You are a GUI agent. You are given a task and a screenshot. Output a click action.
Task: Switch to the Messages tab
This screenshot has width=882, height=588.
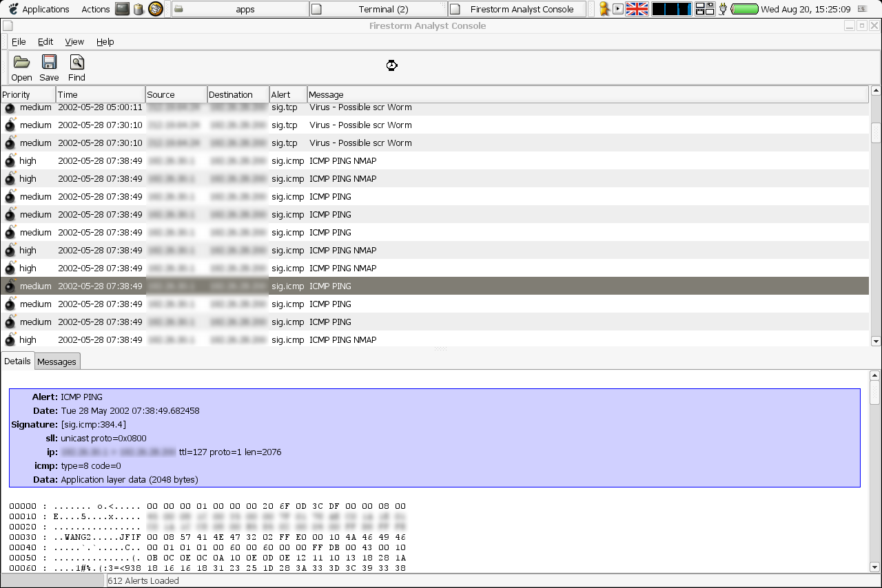[x=57, y=361]
